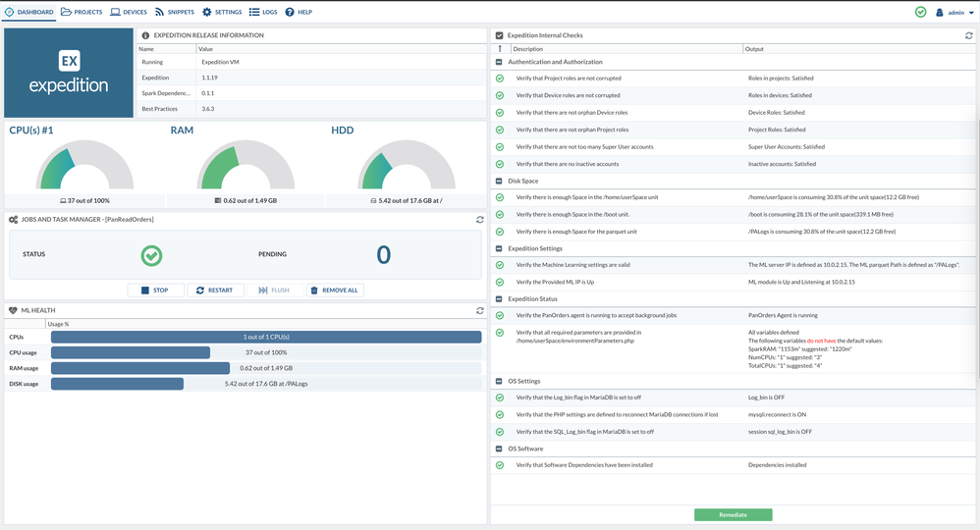Refresh the ML Health panel

(480, 310)
